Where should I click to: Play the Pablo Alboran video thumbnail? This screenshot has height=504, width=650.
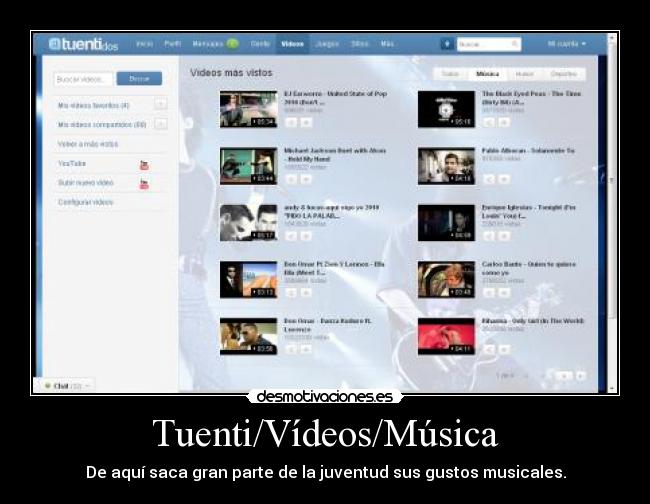click(x=446, y=166)
